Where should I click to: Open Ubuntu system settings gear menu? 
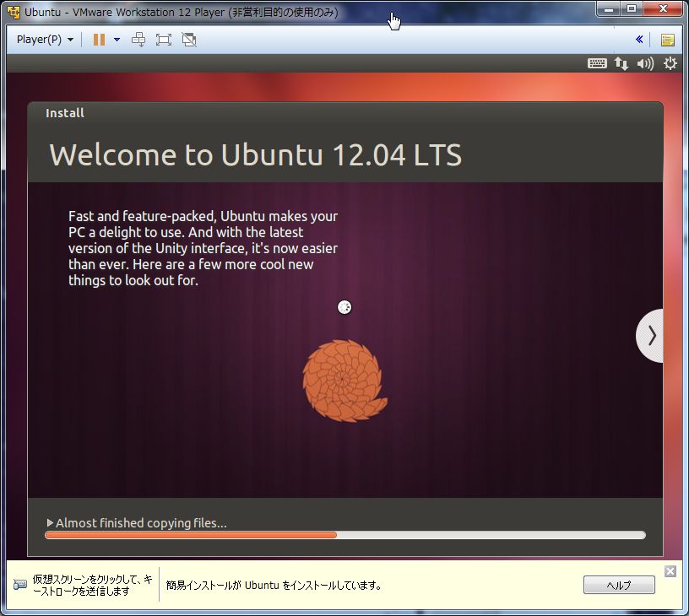670,63
